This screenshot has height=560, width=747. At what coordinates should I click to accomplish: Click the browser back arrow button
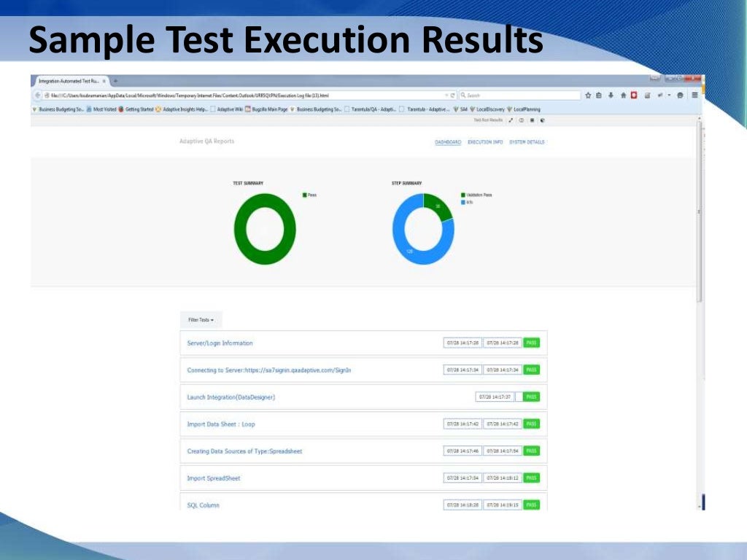point(38,96)
